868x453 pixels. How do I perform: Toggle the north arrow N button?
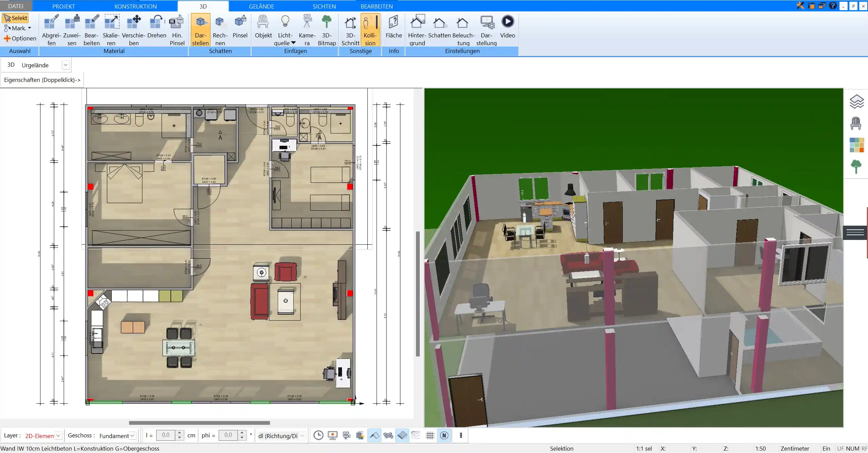[444, 435]
